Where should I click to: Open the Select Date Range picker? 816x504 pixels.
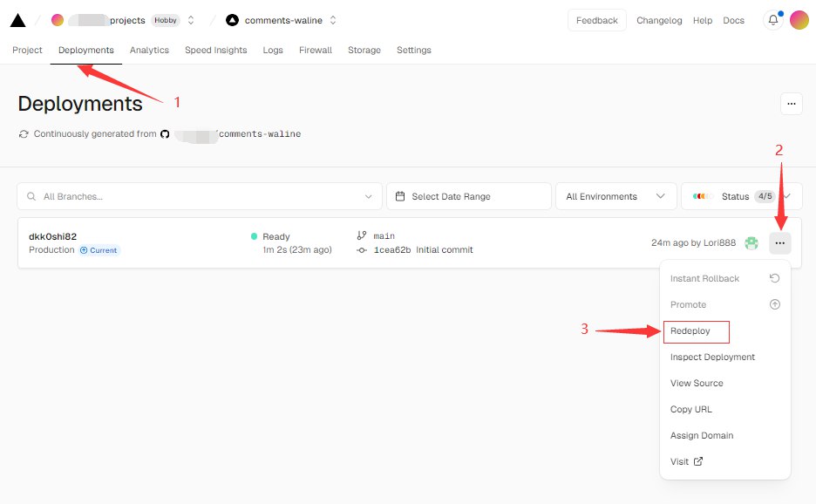(469, 197)
